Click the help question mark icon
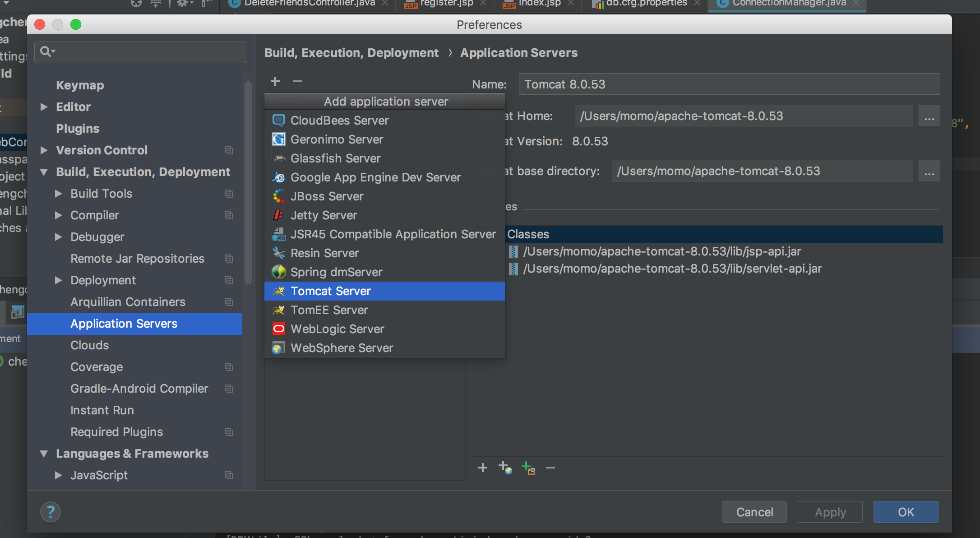980x538 pixels. click(51, 512)
